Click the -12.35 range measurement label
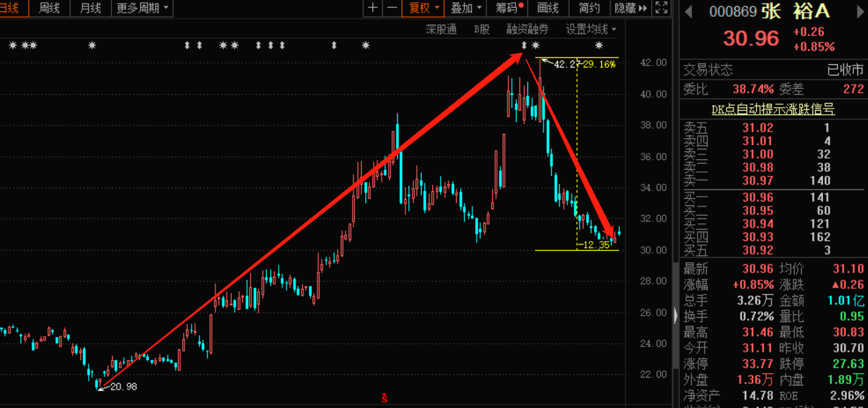This screenshot has width=868, height=408. (593, 245)
